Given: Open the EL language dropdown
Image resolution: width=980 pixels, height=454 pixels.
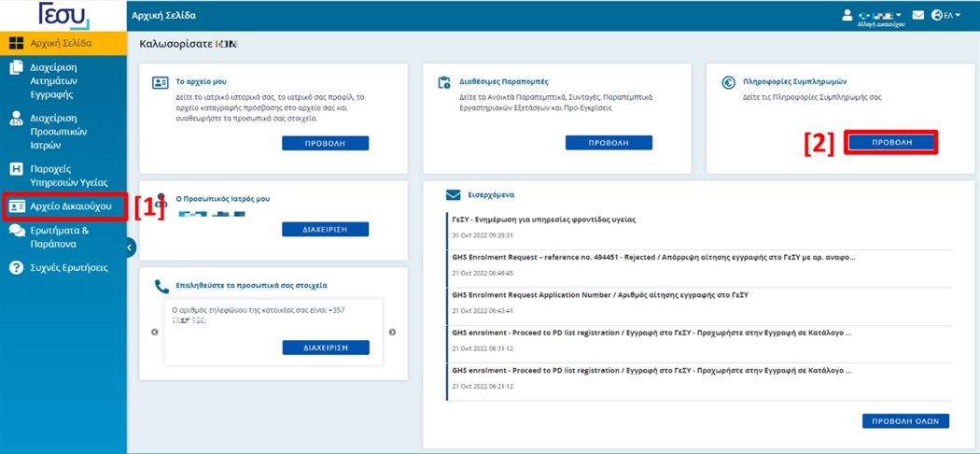Looking at the screenshot, I should (x=953, y=15).
